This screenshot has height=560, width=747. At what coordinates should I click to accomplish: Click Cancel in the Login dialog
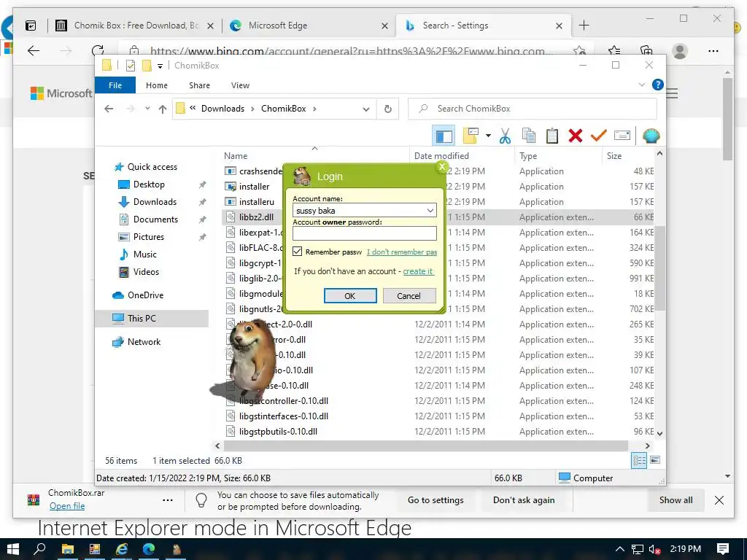coord(409,296)
